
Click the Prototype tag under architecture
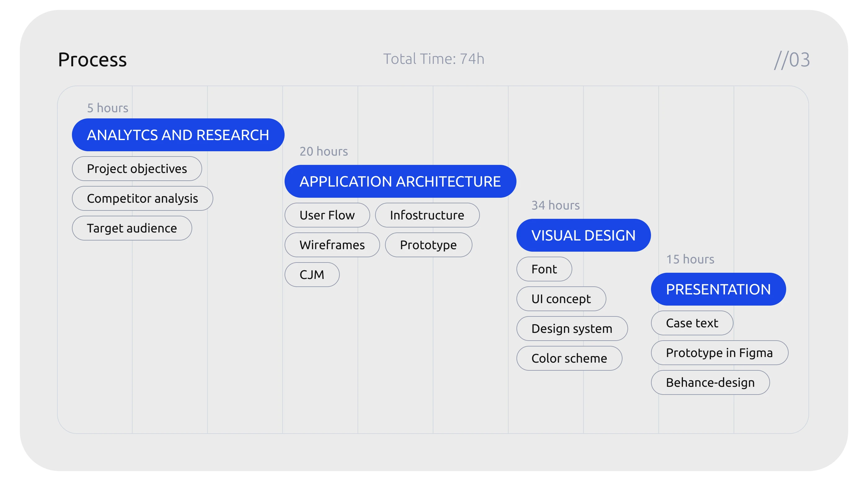(x=428, y=245)
